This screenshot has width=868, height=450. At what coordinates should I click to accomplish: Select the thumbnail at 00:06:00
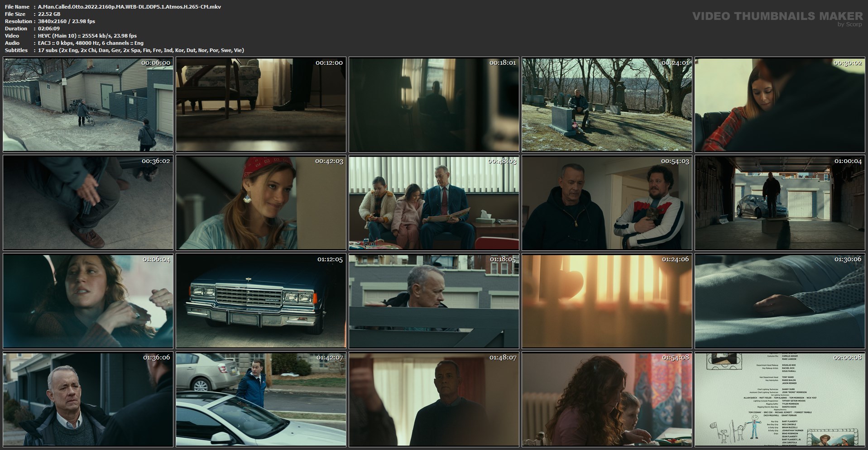(x=88, y=105)
